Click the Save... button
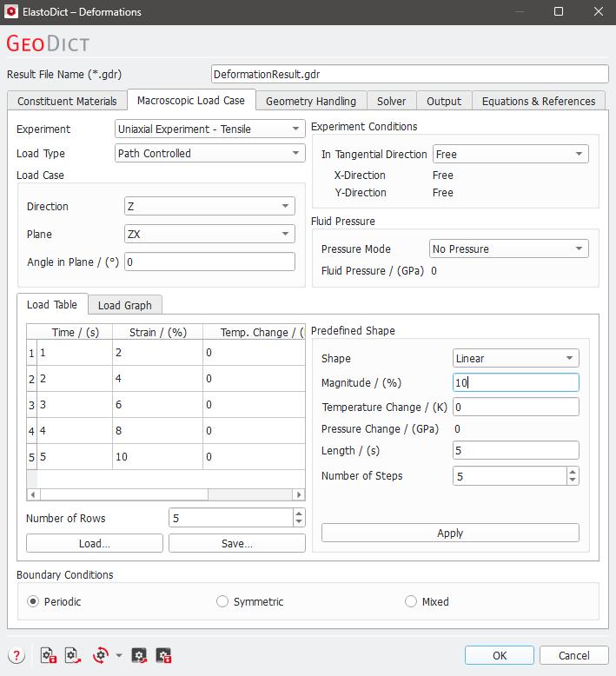Screen dimensions: 616x676 (x=236, y=543)
